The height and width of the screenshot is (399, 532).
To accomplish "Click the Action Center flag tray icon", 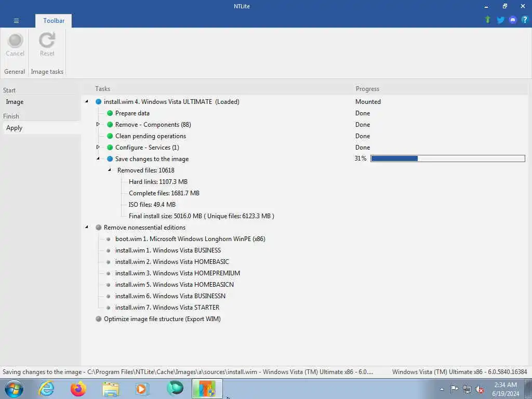I will pyautogui.click(x=454, y=389).
